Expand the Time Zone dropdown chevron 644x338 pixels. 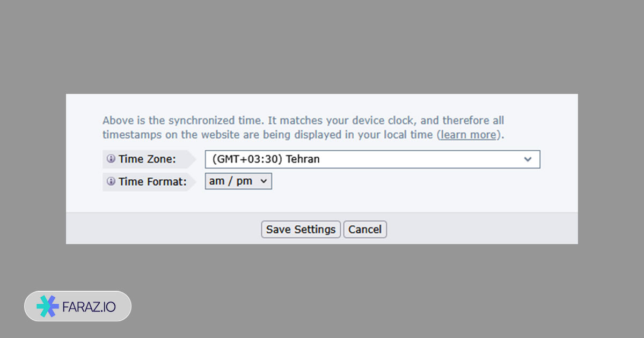[x=528, y=159]
